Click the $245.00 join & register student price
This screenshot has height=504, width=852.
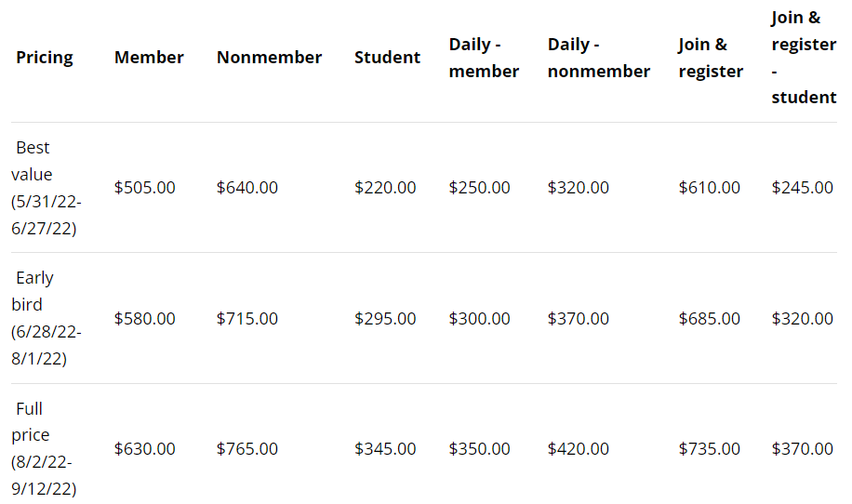tap(802, 188)
